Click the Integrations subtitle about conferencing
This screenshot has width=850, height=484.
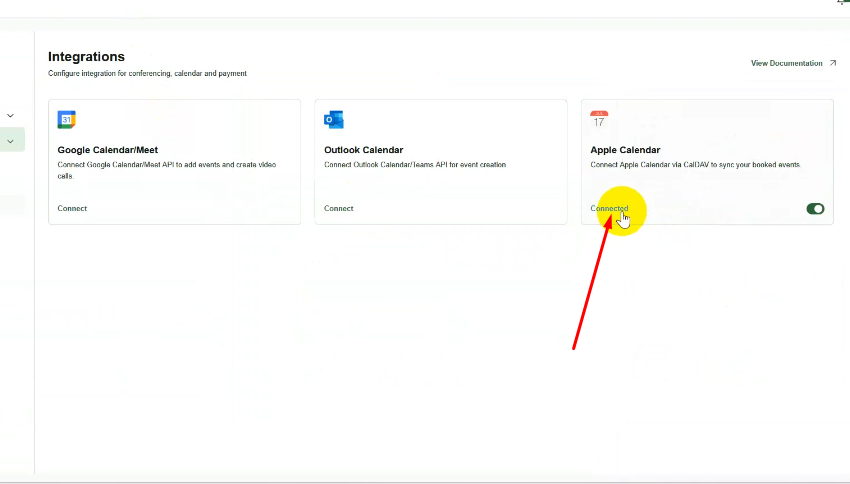[147, 74]
